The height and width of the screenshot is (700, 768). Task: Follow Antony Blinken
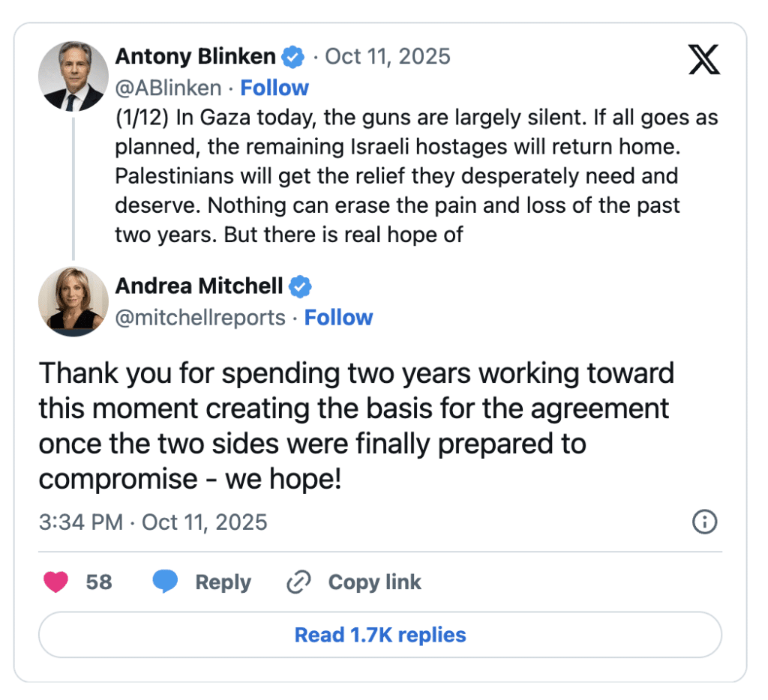point(274,88)
